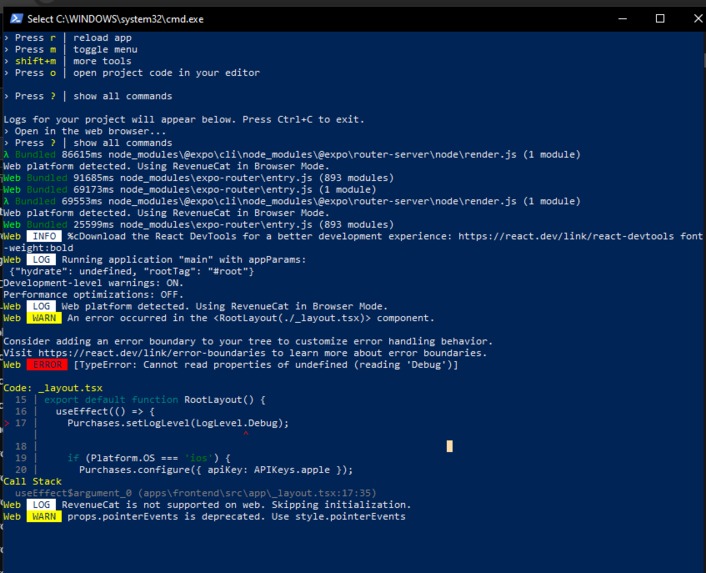This screenshot has height=573, width=706.
Task: Click the white INFO badge
Action: tap(44, 236)
